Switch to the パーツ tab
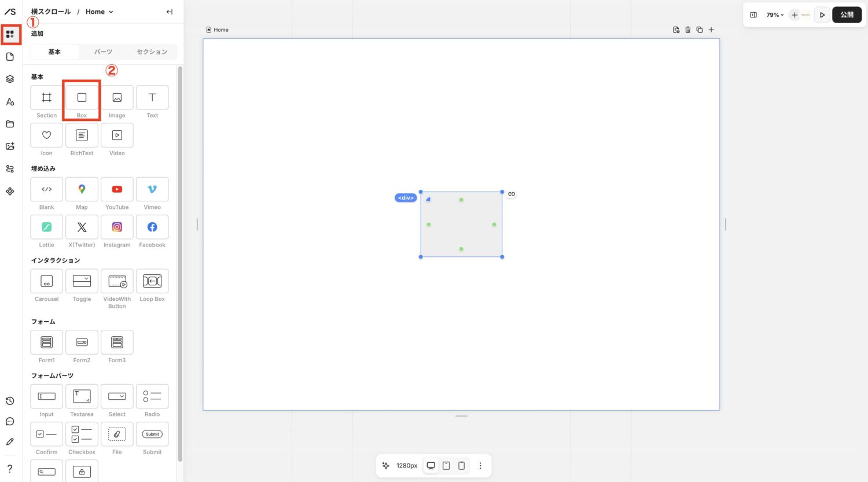 coord(103,52)
